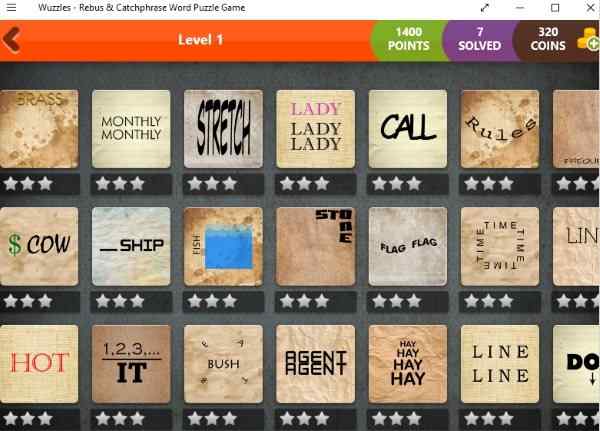Screen dimensions: 600x431
Task: Open the stacked HAY puzzle
Action: [x=408, y=364]
